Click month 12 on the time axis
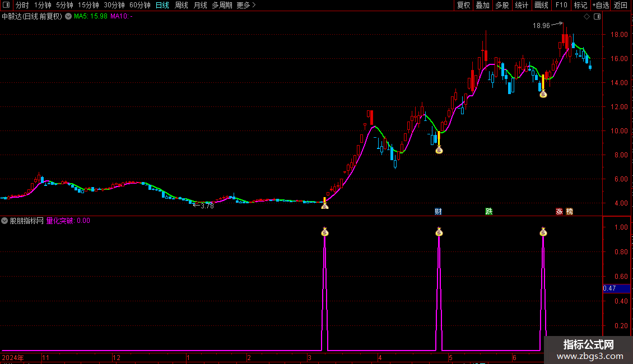This screenshot has width=633, height=364. point(117,357)
